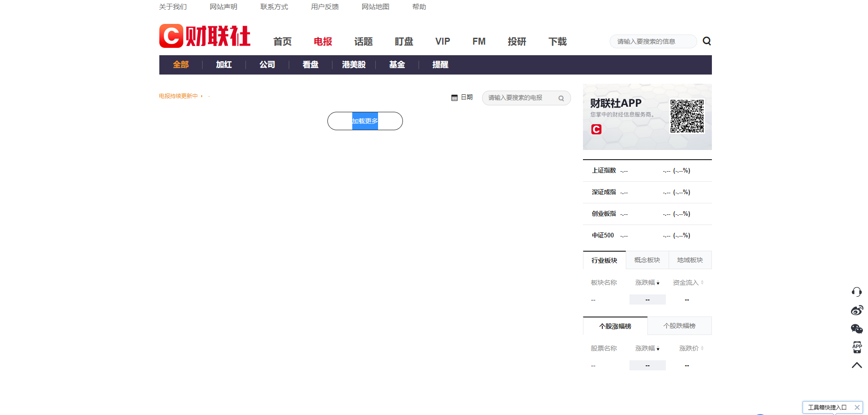Screen dimensions: 868x415
Task: Open the 联系方式 link
Action: click(x=274, y=7)
